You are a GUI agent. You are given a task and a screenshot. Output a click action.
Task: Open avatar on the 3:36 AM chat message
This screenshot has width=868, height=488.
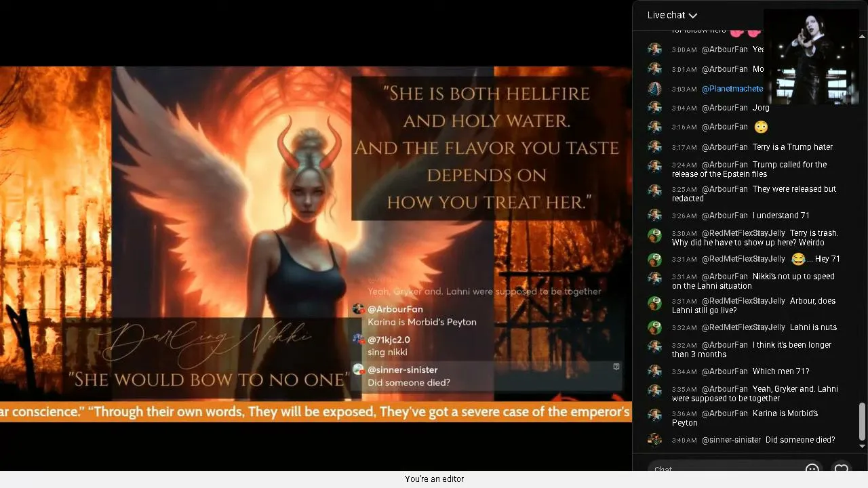coord(654,415)
